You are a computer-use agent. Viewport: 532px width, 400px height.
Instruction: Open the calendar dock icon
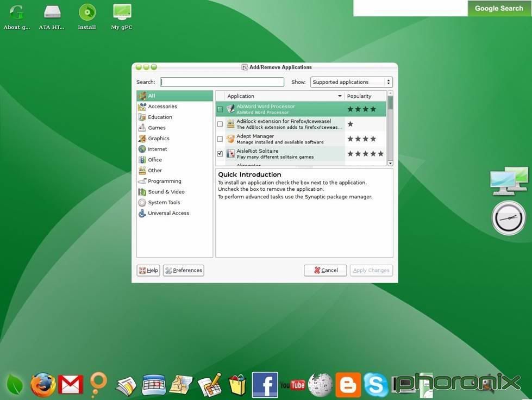point(154,385)
